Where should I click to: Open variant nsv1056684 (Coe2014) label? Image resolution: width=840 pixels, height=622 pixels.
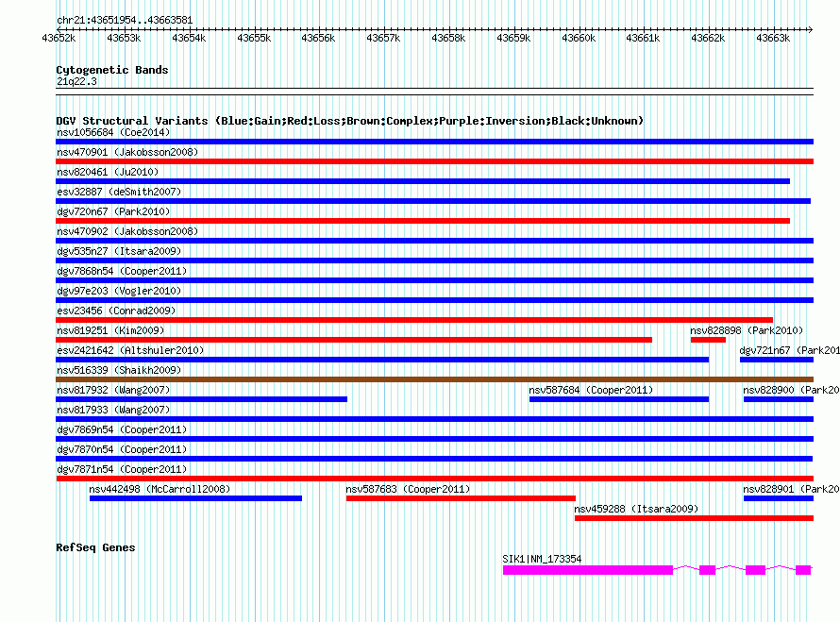pos(113,132)
